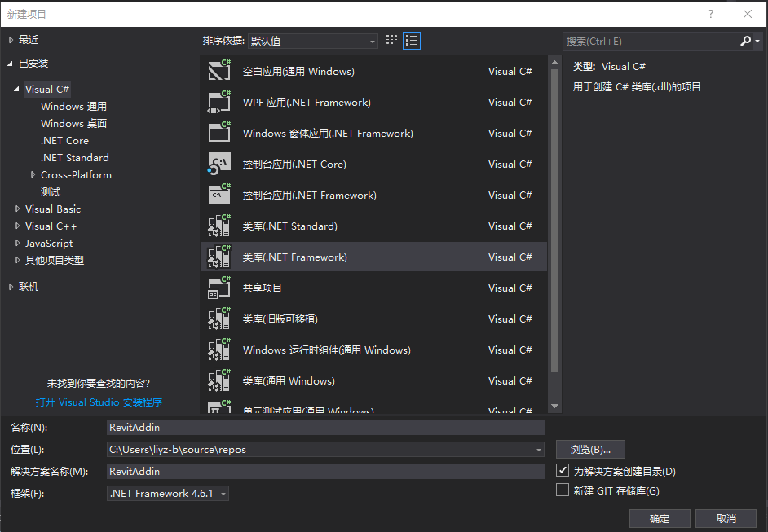Collapse the 已安装 tree node

coord(11,64)
